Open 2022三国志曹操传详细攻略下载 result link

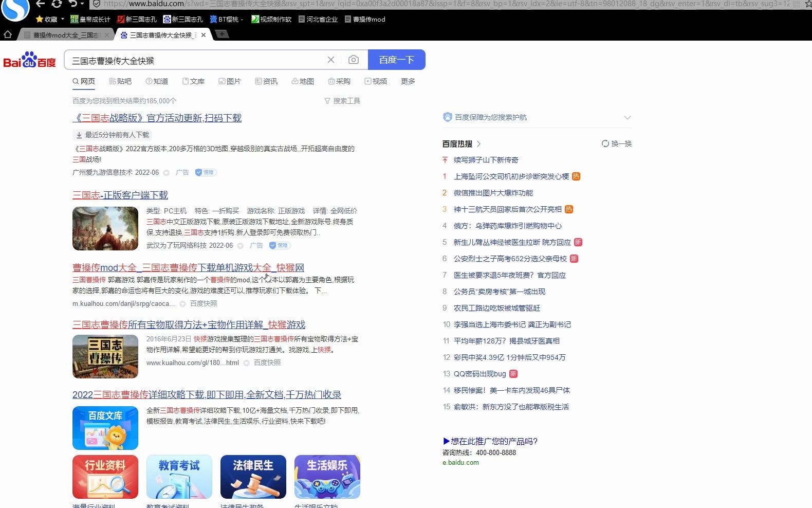pos(207,394)
